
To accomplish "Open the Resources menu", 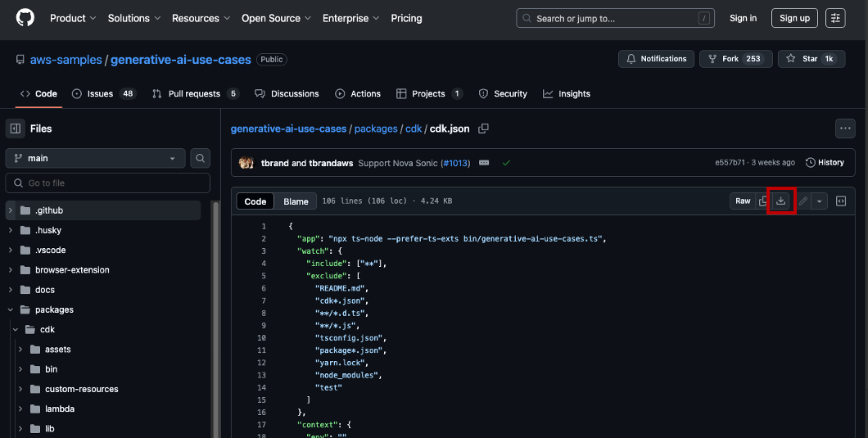I will [201, 18].
